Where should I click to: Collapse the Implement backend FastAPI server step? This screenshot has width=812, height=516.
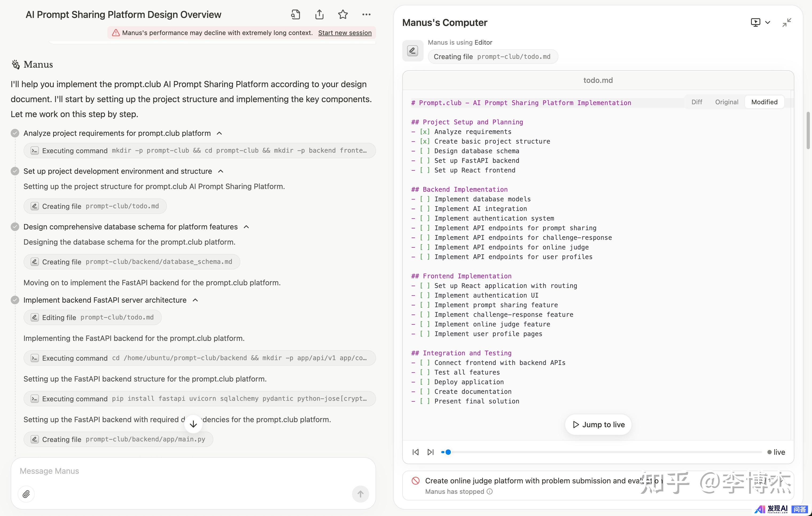coord(195,300)
